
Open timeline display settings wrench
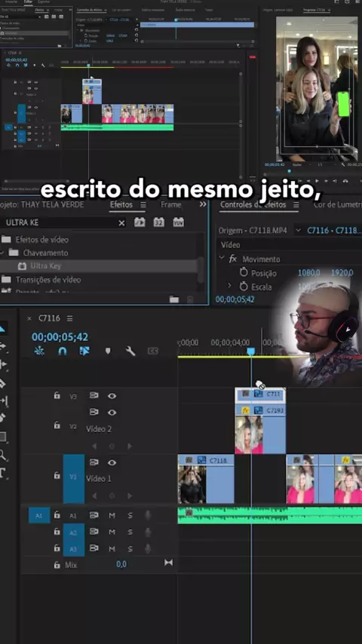(130, 351)
